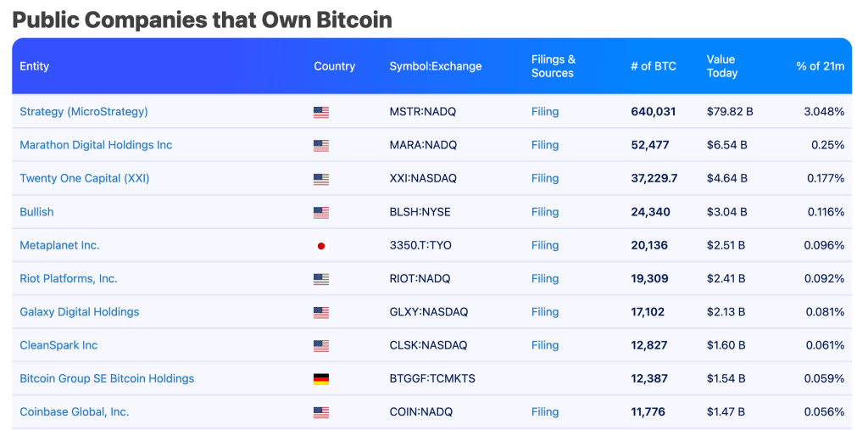Sort by the # of BTC column header
The height and width of the screenshot is (430, 868).
pos(654,66)
